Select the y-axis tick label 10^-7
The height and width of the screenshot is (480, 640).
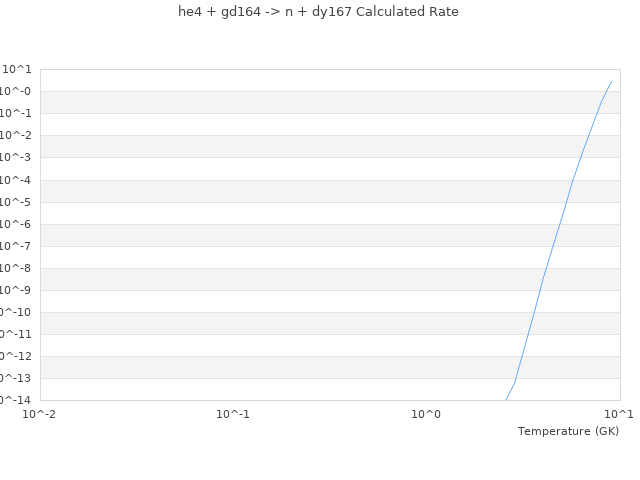(x=16, y=246)
